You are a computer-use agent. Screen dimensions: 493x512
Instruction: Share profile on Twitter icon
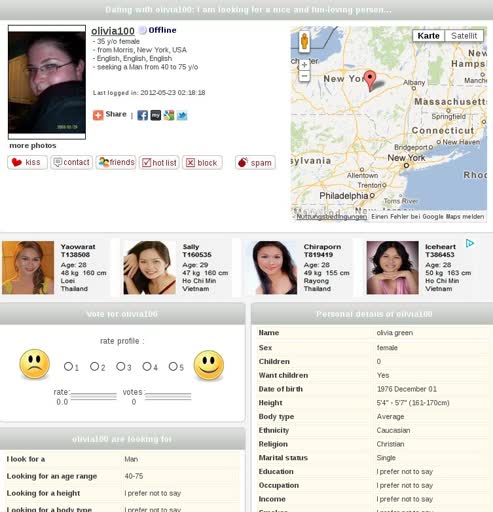[182, 115]
